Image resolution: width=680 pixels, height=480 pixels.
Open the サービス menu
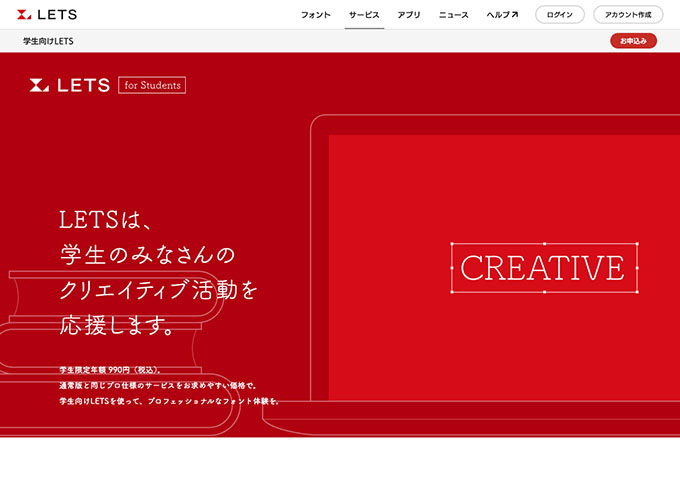[x=364, y=15]
